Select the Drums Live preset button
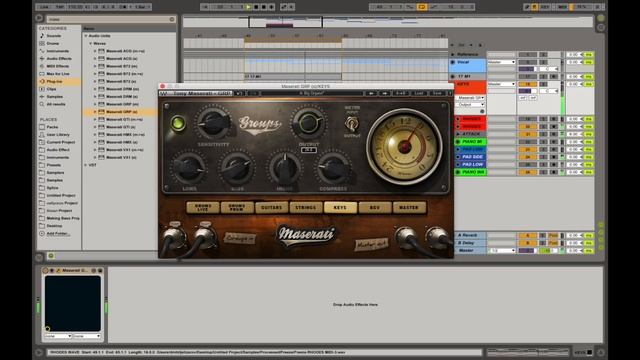The height and width of the screenshot is (360, 640). (x=203, y=207)
